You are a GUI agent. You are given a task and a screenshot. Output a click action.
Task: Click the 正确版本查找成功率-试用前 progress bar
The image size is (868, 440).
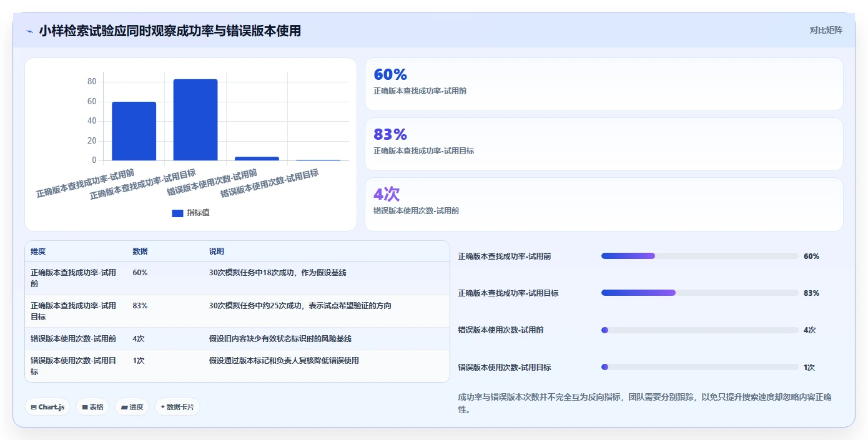(x=699, y=256)
